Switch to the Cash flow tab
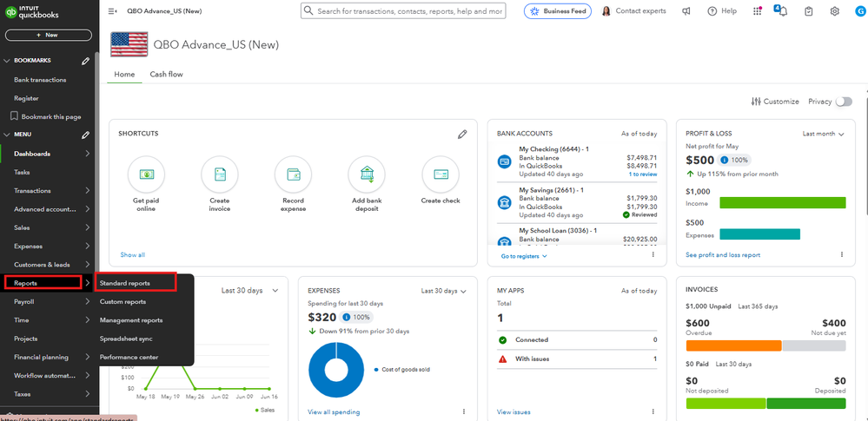868x421 pixels. [x=166, y=75]
